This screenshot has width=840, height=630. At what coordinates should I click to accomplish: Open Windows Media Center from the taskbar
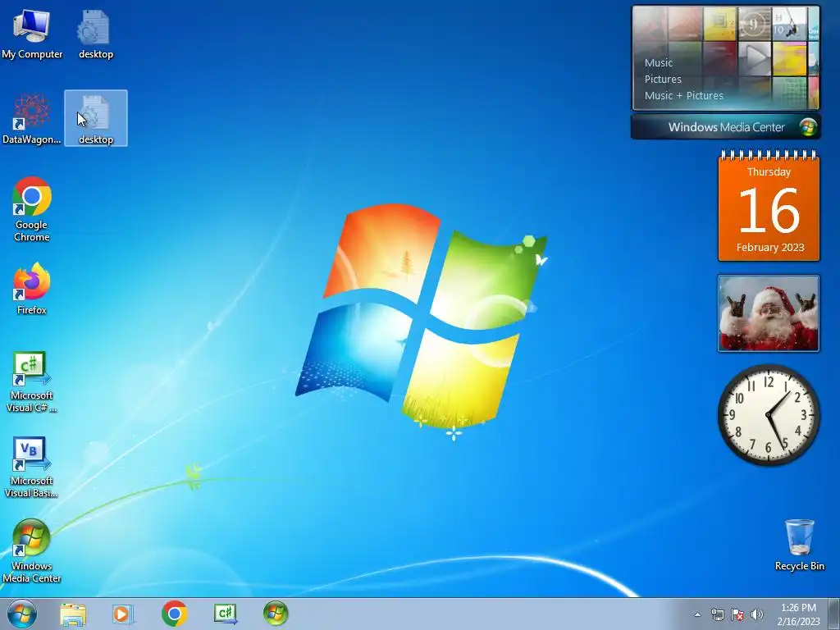[276, 614]
